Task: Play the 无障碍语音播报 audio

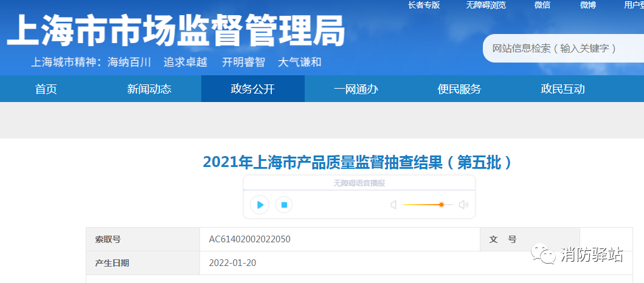Action: 260,205
